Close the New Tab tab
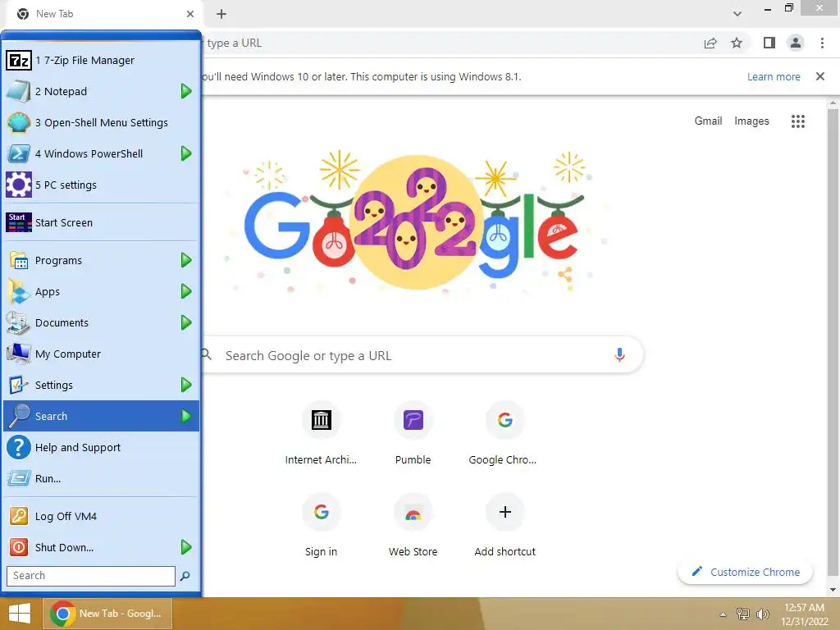The image size is (840, 630). [x=190, y=14]
